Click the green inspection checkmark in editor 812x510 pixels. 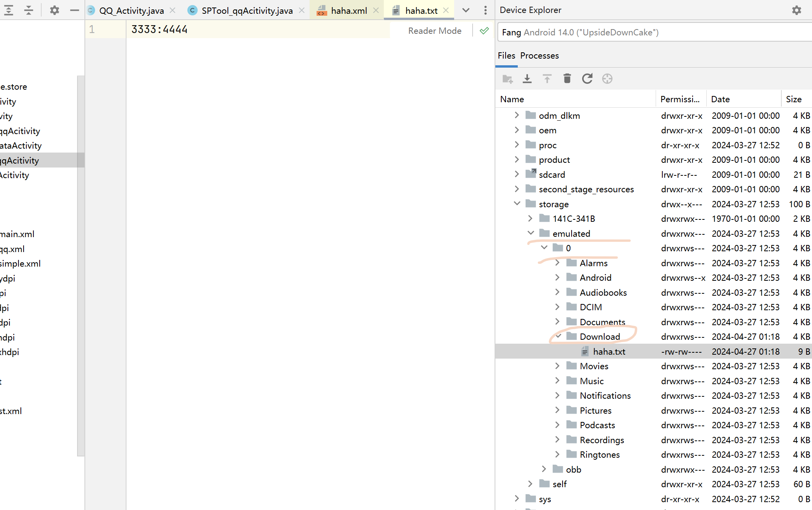pyautogui.click(x=484, y=30)
